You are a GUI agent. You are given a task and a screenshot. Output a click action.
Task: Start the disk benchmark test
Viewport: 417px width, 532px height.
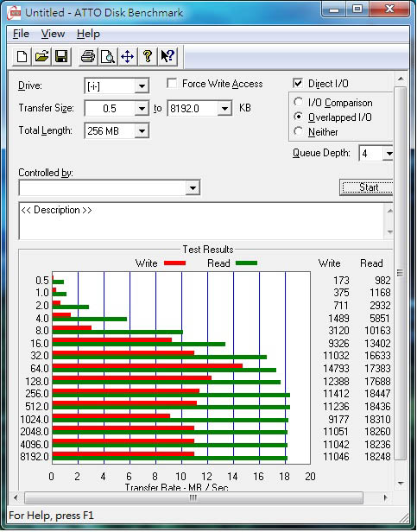tap(366, 187)
